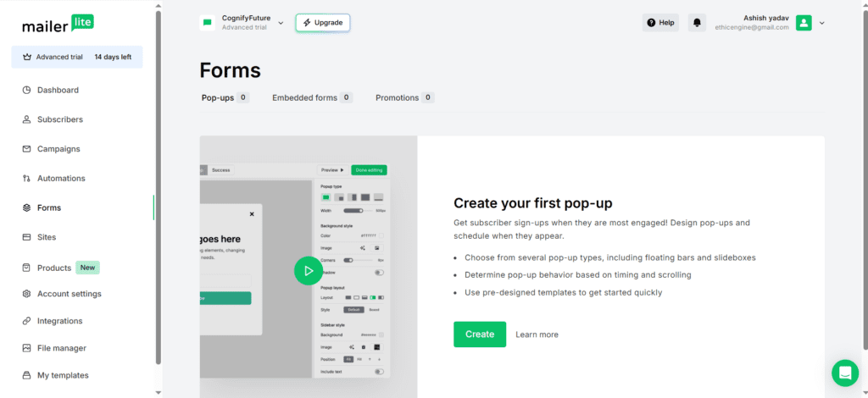Click the Help button
Screen dimensions: 868x398
click(660, 23)
